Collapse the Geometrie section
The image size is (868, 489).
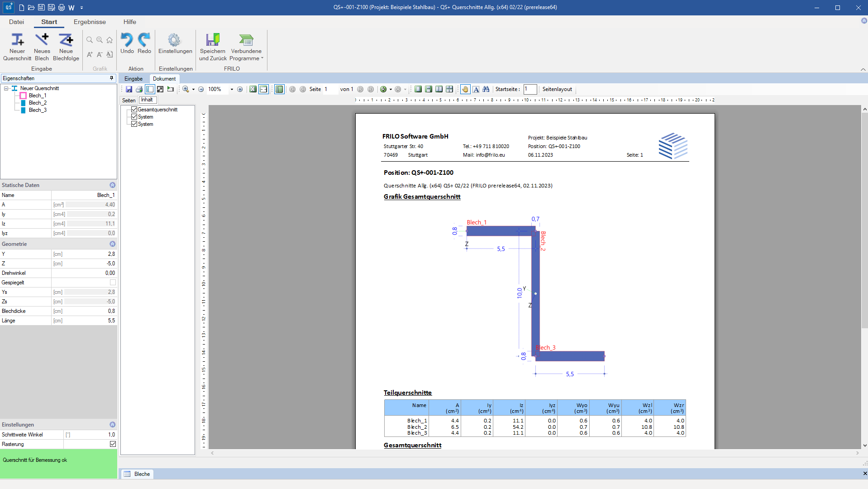112,244
